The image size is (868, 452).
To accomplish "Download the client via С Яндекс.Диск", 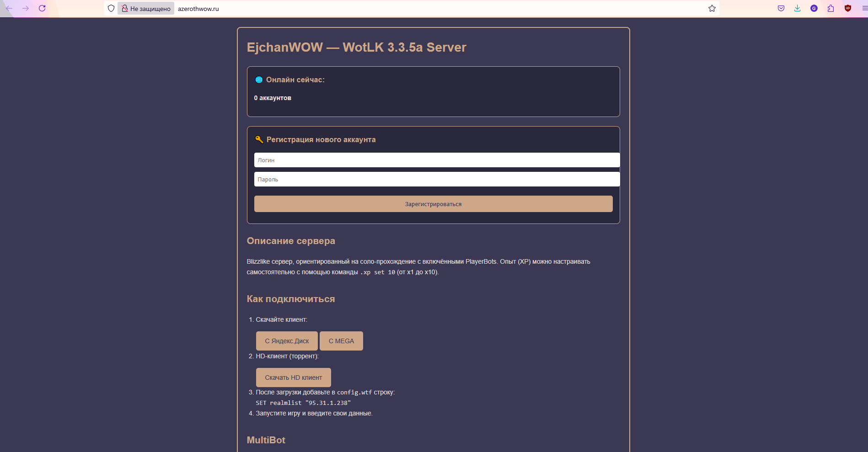I will point(287,341).
